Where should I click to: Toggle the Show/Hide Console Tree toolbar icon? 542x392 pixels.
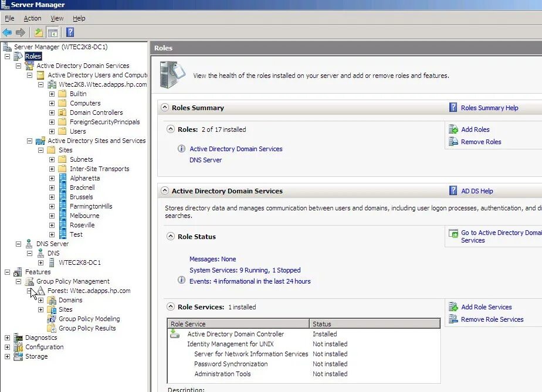[x=53, y=32]
